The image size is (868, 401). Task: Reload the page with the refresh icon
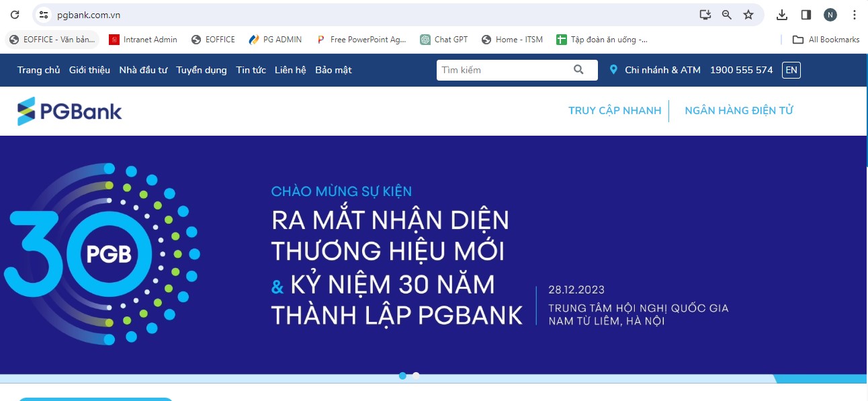point(15,14)
